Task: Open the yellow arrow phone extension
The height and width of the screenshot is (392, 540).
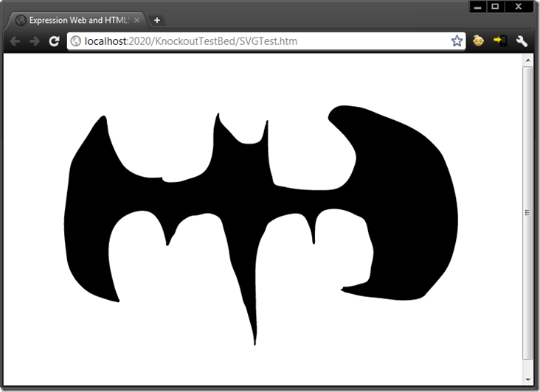Action: click(500, 41)
